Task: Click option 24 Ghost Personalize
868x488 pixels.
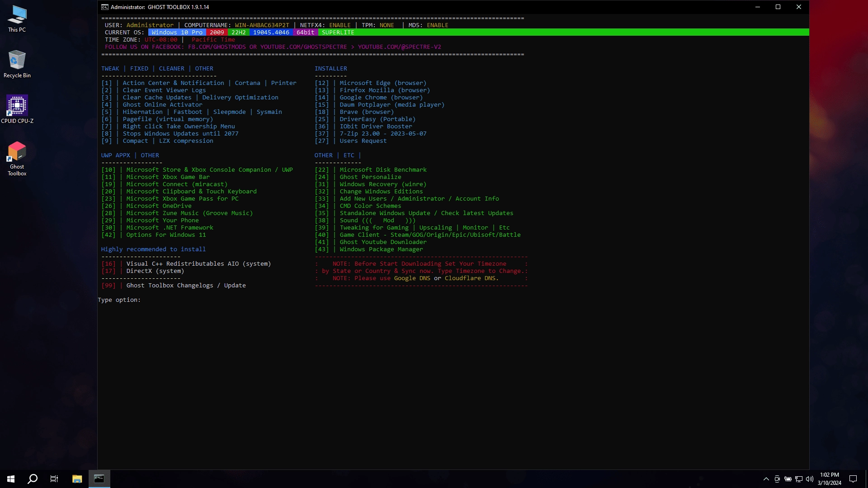Action: pyautogui.click(x=358, y=177)
